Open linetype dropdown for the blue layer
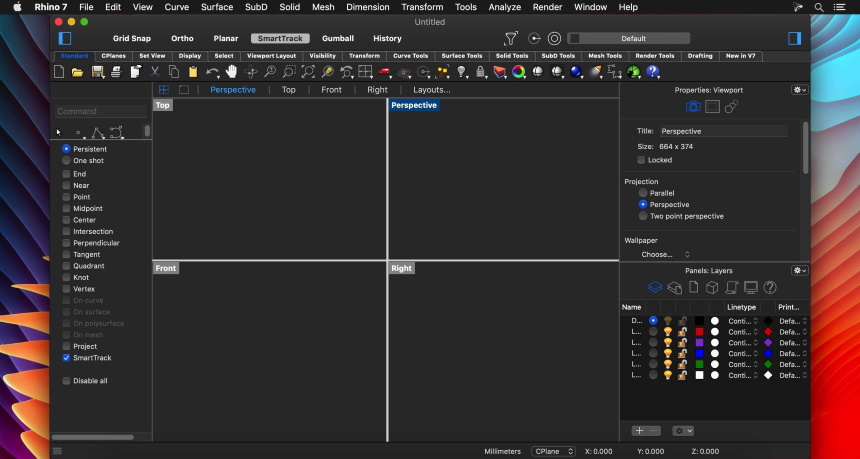860x459 pixels. [743, 354]
